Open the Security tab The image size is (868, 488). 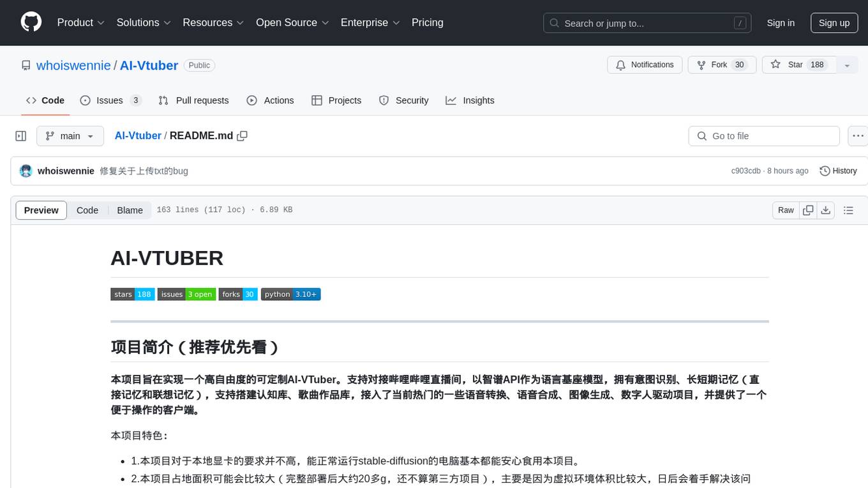[x=404, y=100]
